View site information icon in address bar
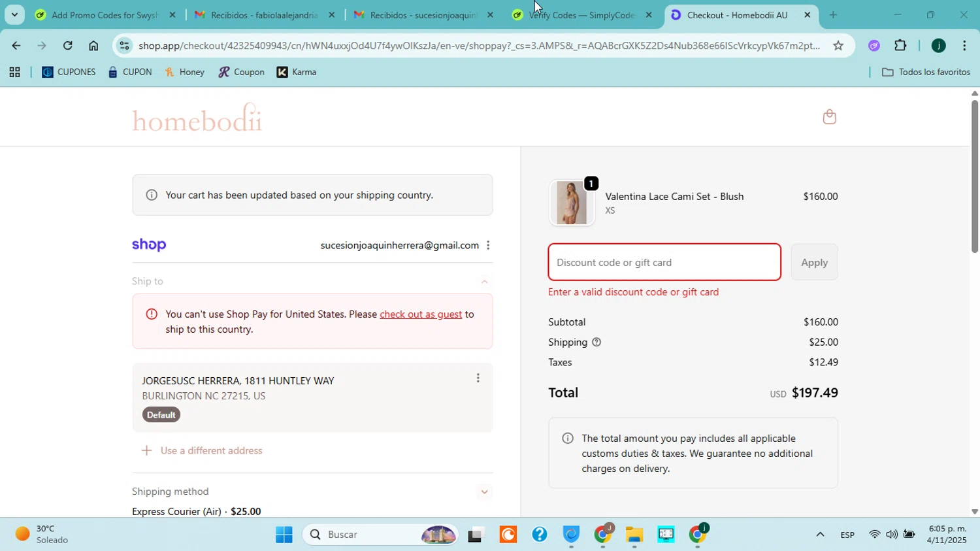Viewport: 980px width, 551px height. (x=125, y=45)
